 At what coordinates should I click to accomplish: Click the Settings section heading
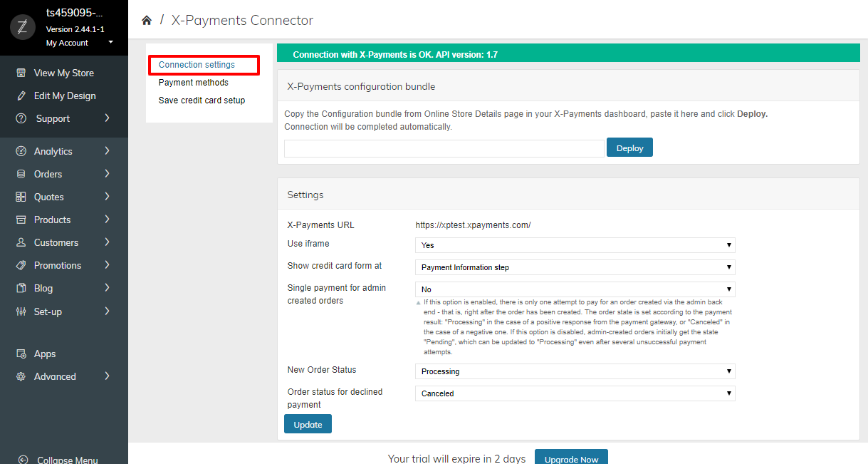pyautogui.click(x=305, y=195)
